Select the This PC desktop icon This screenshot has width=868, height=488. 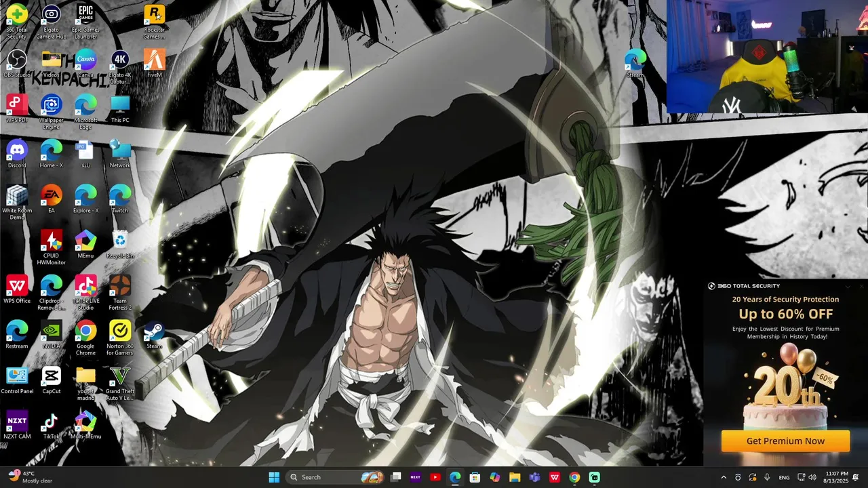(x=120, y=109)
